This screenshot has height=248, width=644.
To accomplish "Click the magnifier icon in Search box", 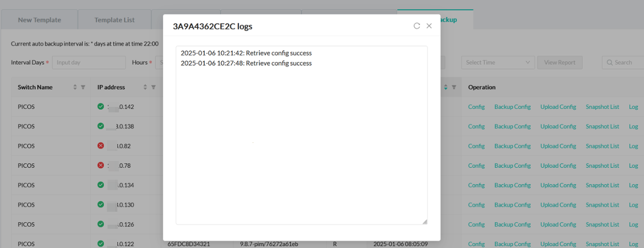I will (x=610, y=63).
